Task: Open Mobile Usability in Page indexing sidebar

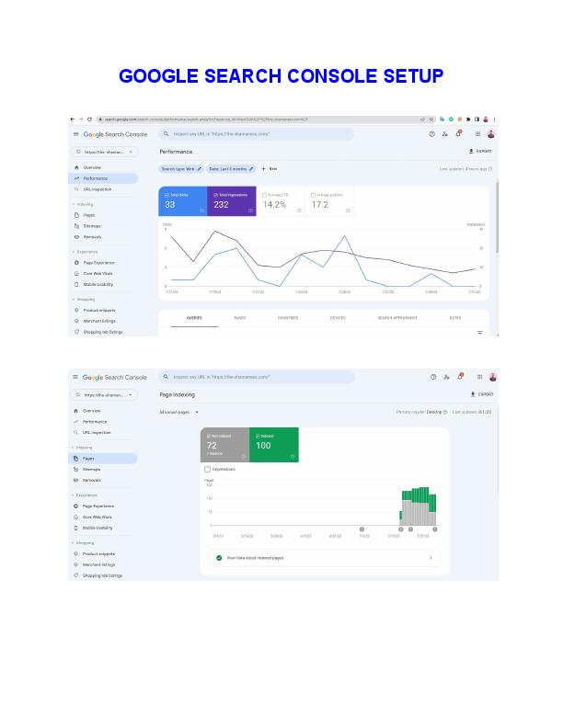Action: (98, 528)
